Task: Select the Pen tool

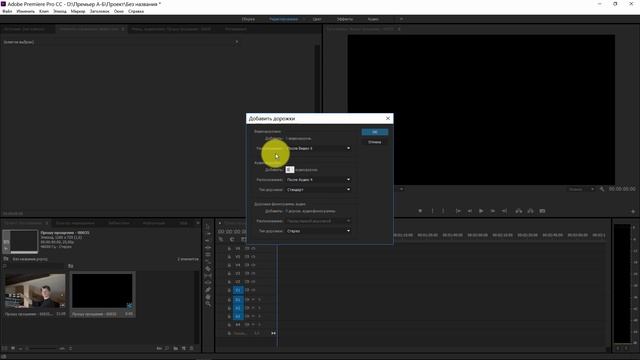Action: (208, 290)
